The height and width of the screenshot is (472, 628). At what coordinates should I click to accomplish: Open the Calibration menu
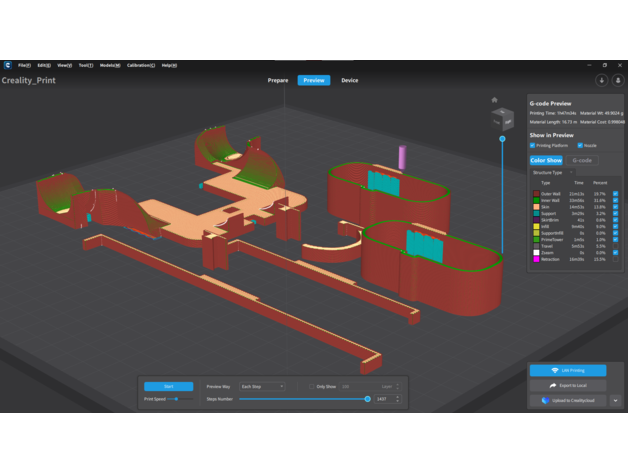pos(140,65)
